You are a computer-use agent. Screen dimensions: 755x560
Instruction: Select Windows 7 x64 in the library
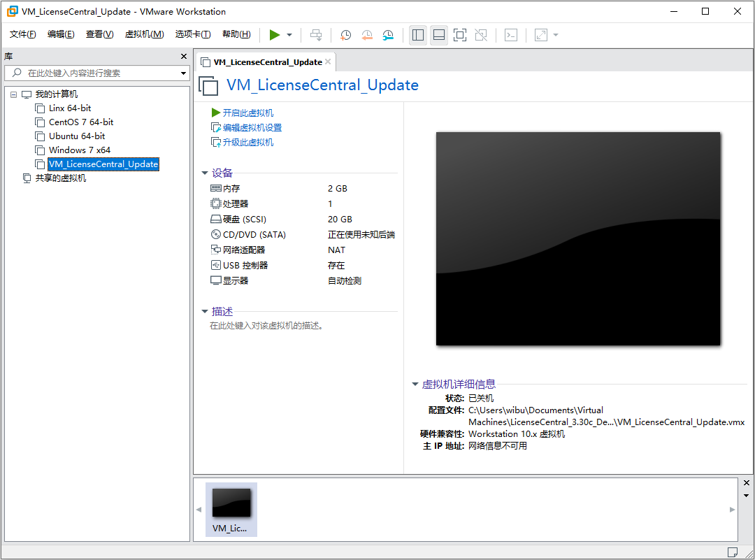(80, 150)
